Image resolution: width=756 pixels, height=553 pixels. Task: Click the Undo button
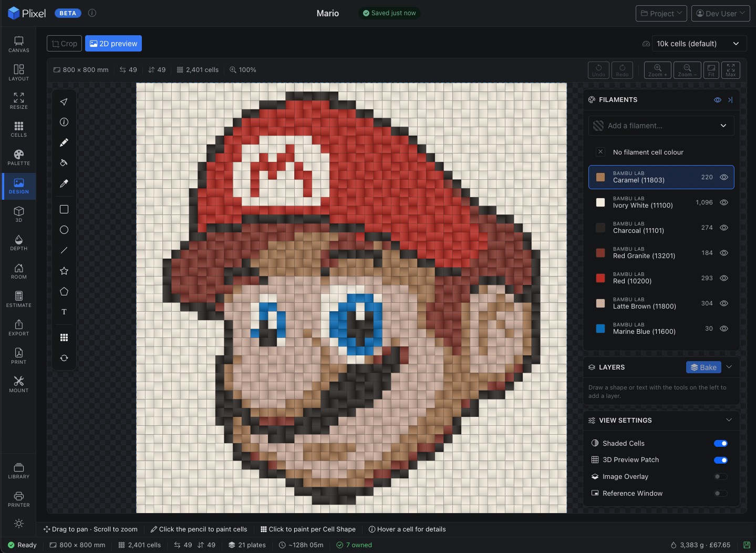tap(598, 70)
